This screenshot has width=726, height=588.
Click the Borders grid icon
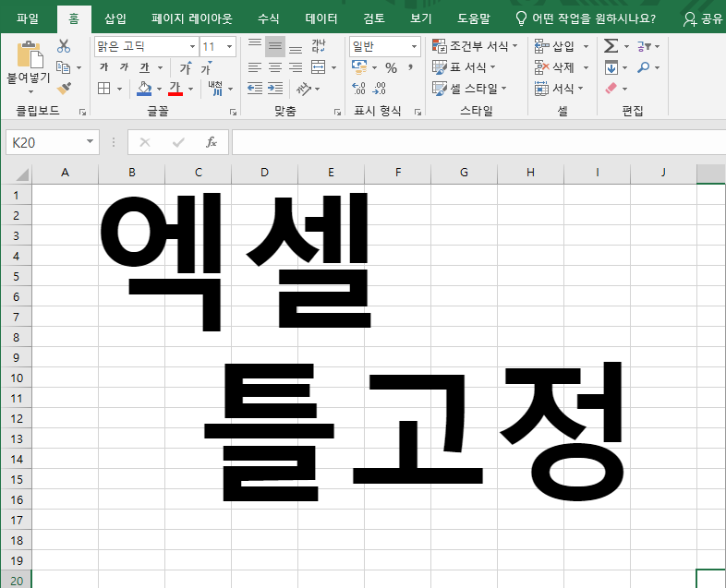point(104,88)
